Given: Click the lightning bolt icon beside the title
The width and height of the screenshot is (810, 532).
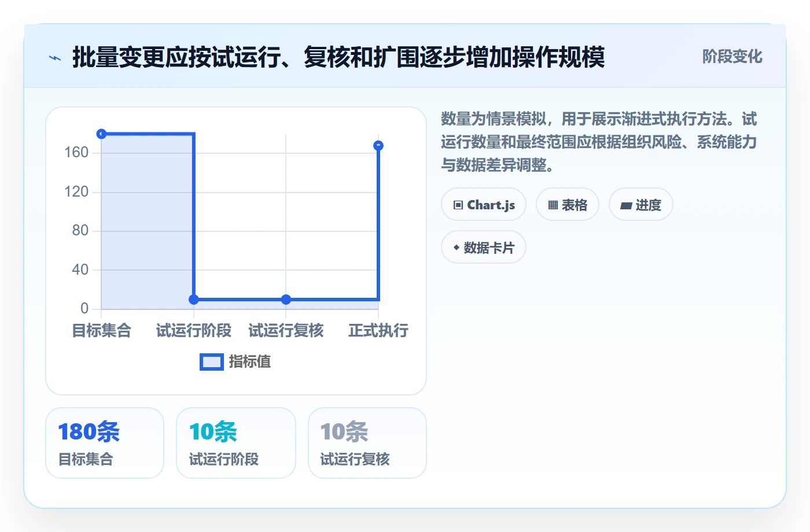Looking at the screenshot, I should [x=55, y=58].
